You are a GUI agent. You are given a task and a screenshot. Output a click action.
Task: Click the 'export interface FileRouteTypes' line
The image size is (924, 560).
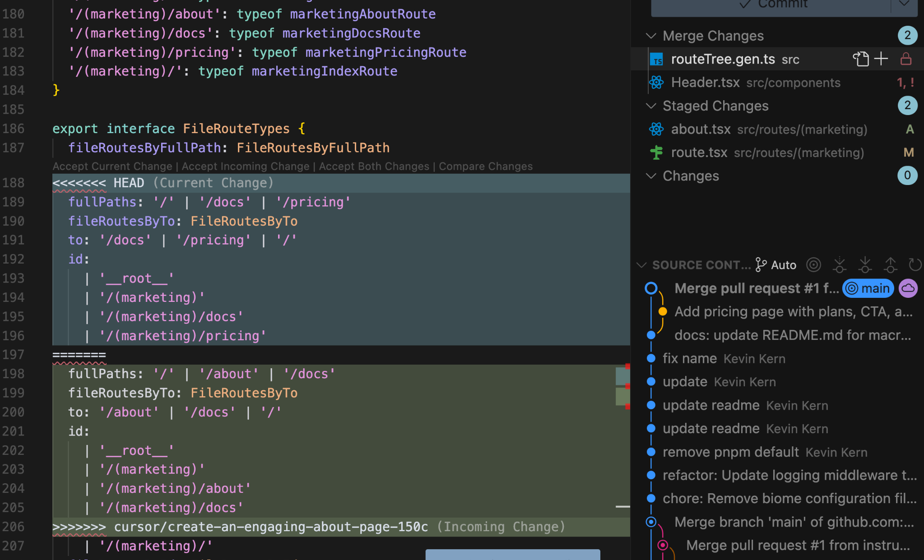[179, 129]
